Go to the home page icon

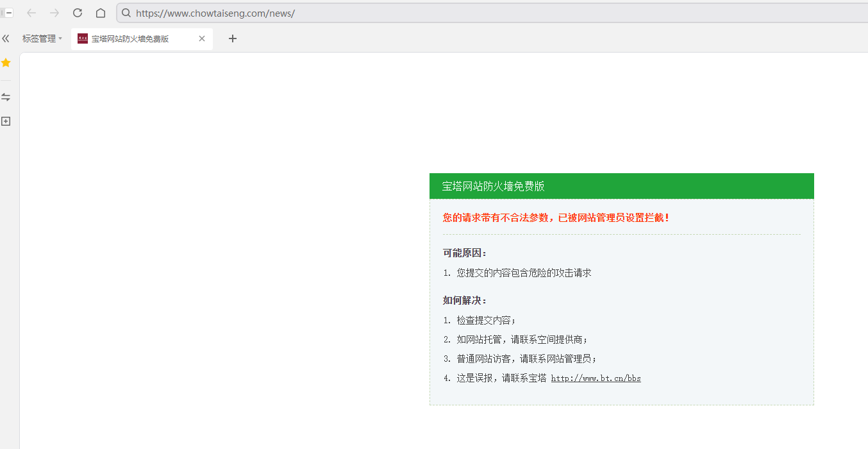(101, 13)
